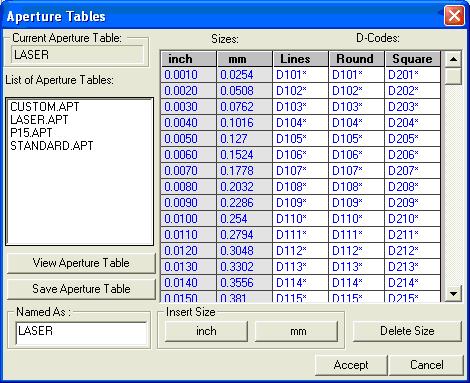470x383 pixels.
Task: Select the 0.0090 inch cell
Action: point(189,203)
